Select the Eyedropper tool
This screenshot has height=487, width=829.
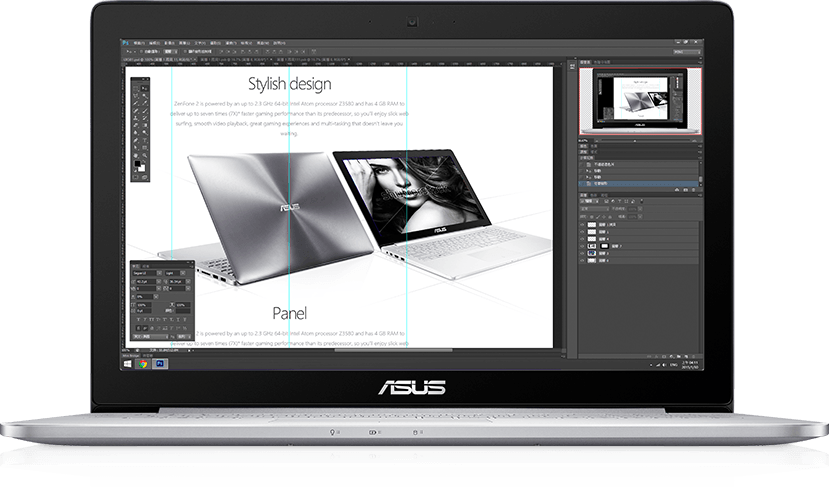tap(145, 103)
